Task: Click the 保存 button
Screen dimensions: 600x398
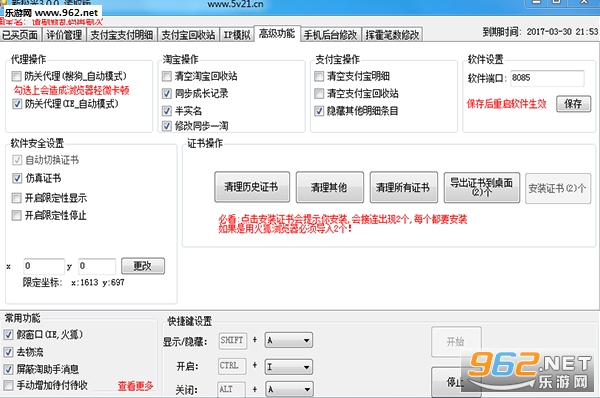Action: pyautogui.click(x=573, y=104)
